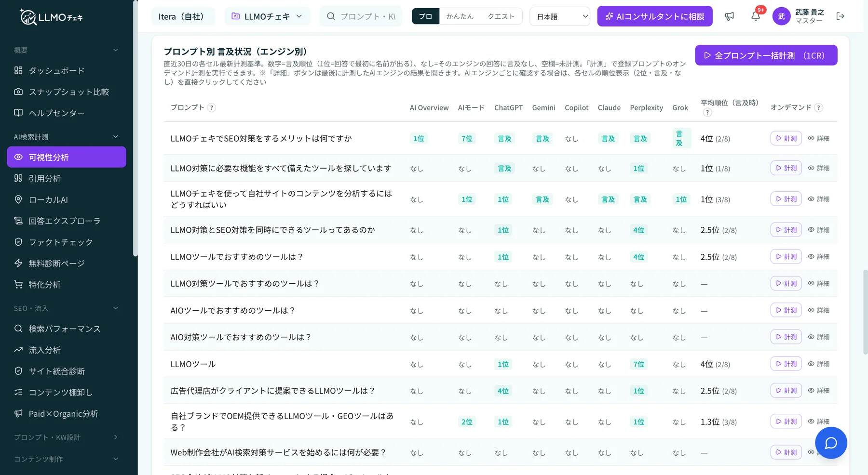Image resolution: width=868 pixels, height=475 pixels.
Task: Open 詳細 for AIO対策ツールでおすすめ row
Action: tap(819, 337)
